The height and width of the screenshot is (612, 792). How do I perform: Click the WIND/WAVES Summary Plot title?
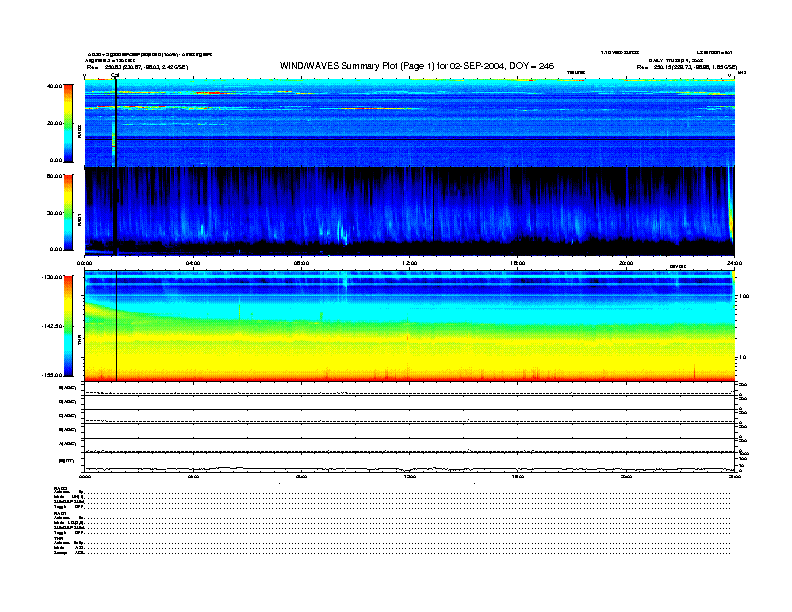coord(409,65)
